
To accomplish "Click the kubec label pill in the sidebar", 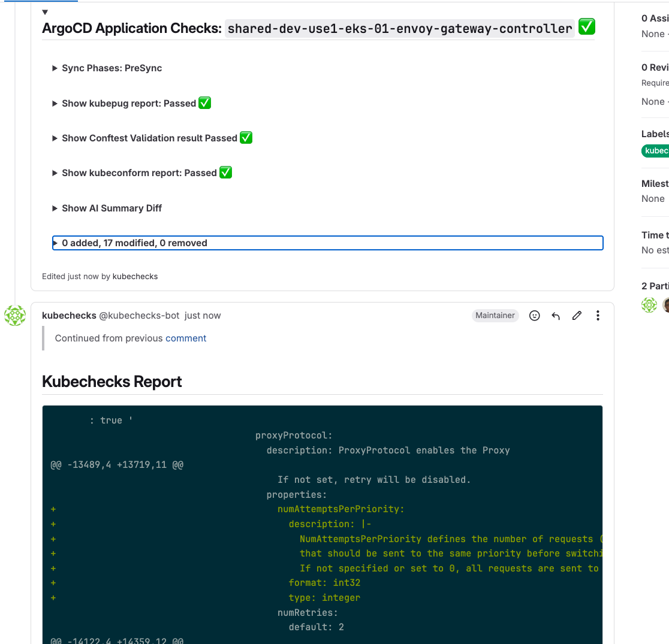I will (x=655, y=151).
